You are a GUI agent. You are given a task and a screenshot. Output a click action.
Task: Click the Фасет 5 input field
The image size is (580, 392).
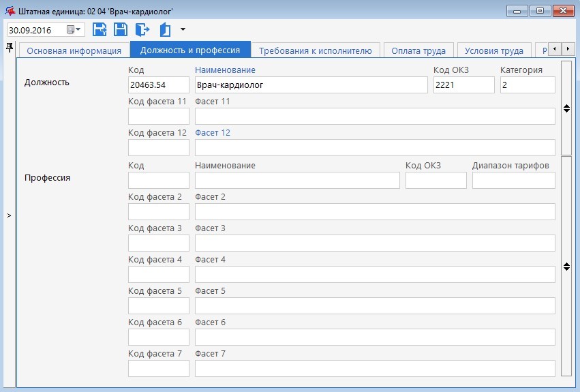375,305
